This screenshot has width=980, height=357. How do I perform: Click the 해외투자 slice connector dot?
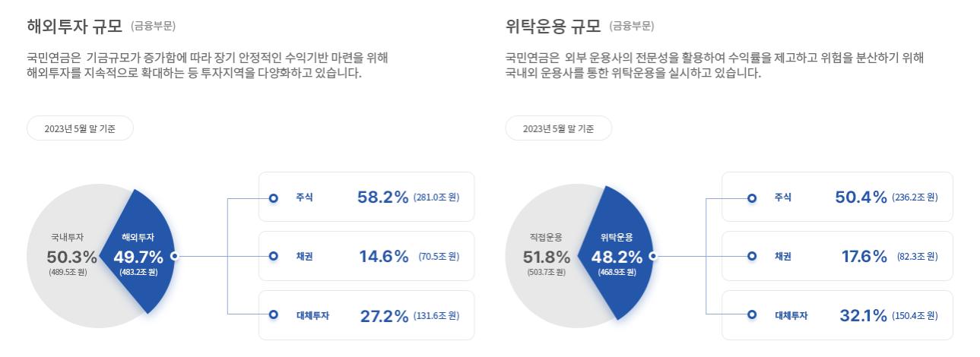click(175, 256)
